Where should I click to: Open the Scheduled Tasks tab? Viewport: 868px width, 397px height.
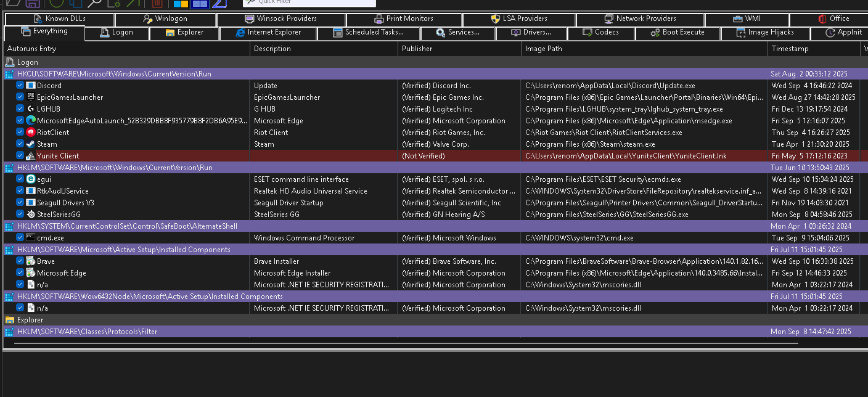pos(368,33)
